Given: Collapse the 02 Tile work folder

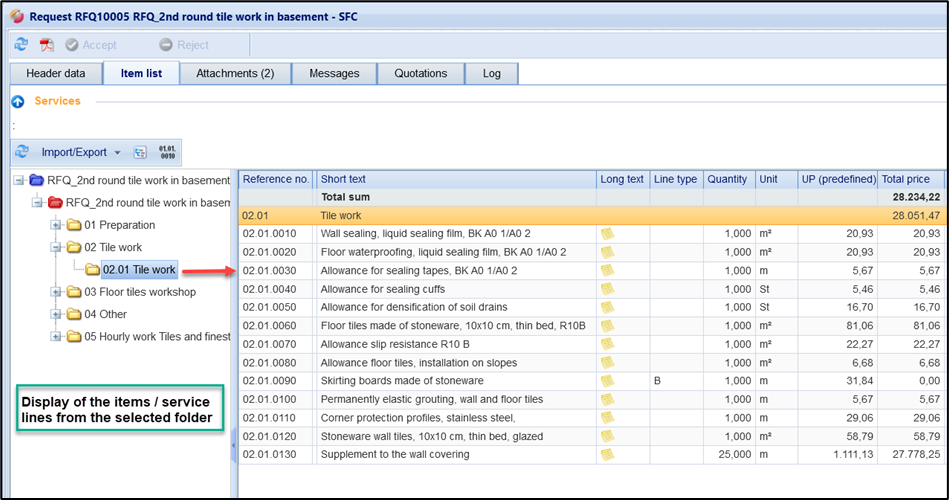Looking at the screenshot, I should coord(56,247).
